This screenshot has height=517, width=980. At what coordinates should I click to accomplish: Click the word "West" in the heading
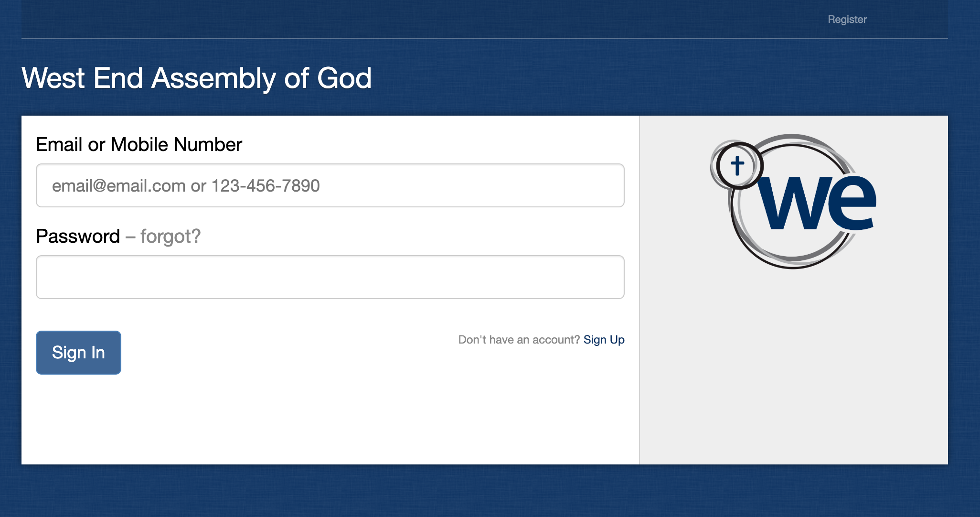coord(53,78)
